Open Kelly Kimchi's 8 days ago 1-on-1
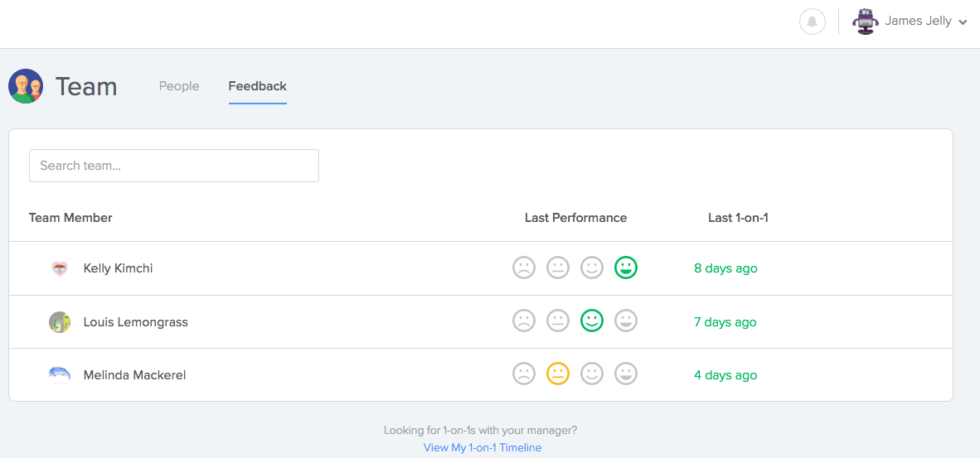 pyautogui.click(x=725, y=268)
